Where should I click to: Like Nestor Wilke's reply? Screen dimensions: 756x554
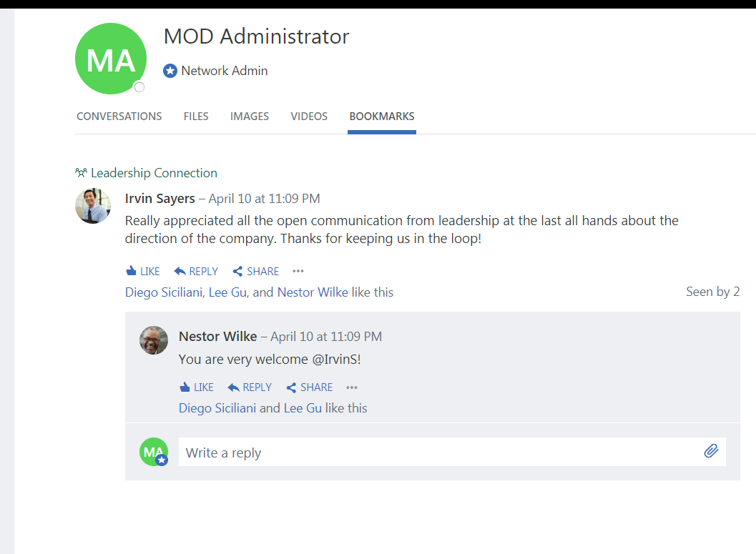197,387
